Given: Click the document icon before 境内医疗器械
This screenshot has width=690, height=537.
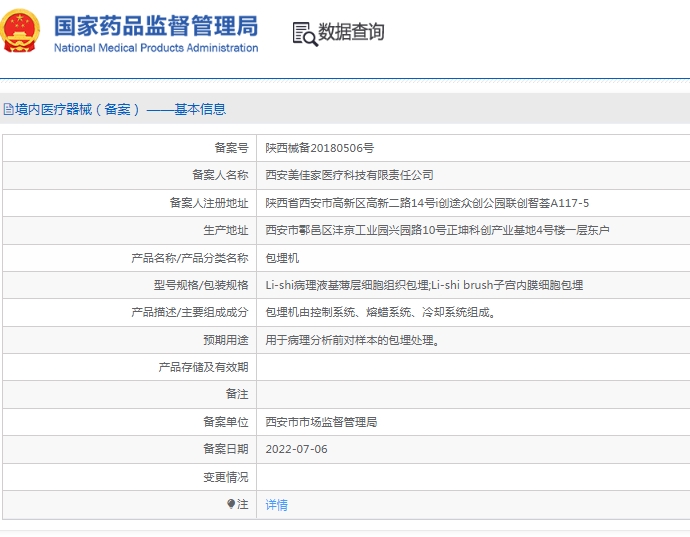Looking at the screenshot, I should [x=8, y=109].
